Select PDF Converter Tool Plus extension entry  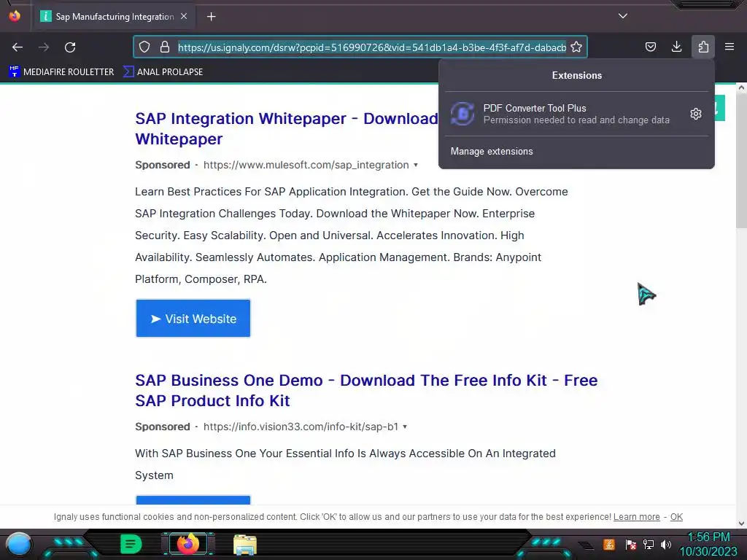point(576,114)
